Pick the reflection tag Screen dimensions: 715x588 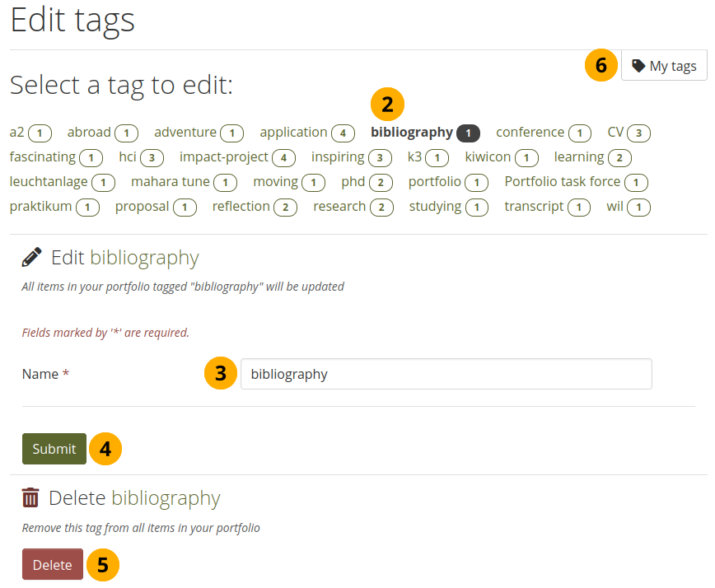[x=241, y=206]
